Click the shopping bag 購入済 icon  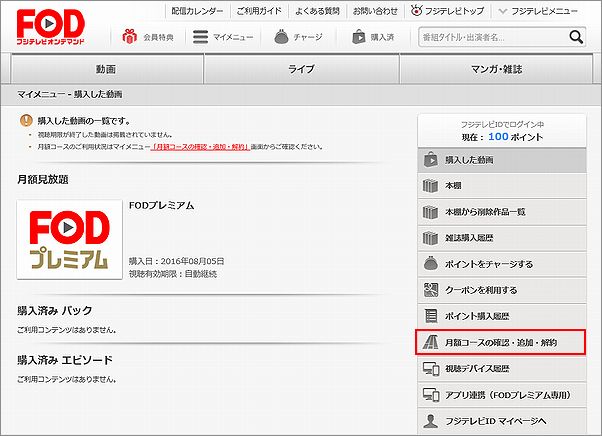coord(359,37)
